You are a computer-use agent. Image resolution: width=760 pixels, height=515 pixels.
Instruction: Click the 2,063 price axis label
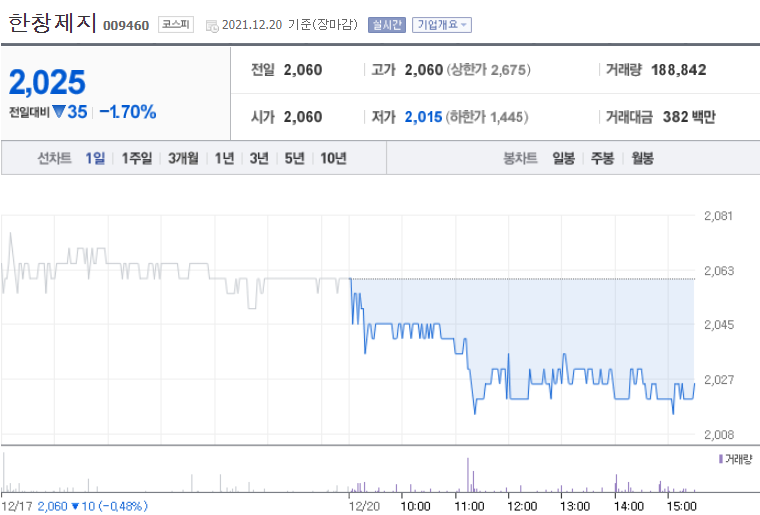pos(719,270)
